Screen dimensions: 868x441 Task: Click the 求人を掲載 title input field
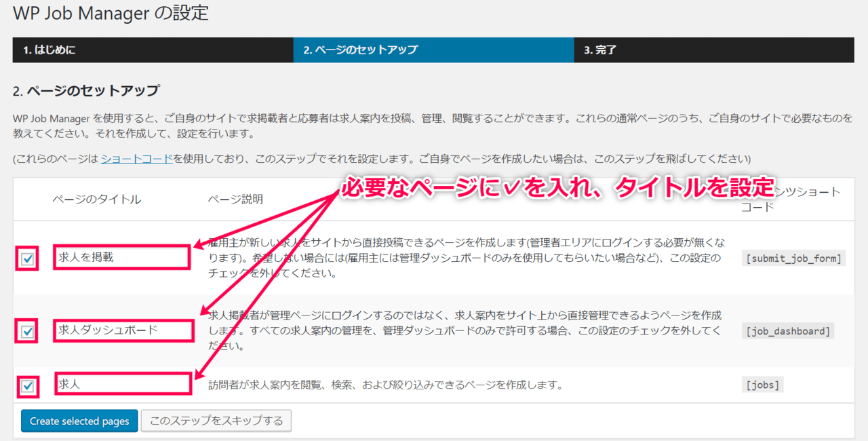pos(121,258)
